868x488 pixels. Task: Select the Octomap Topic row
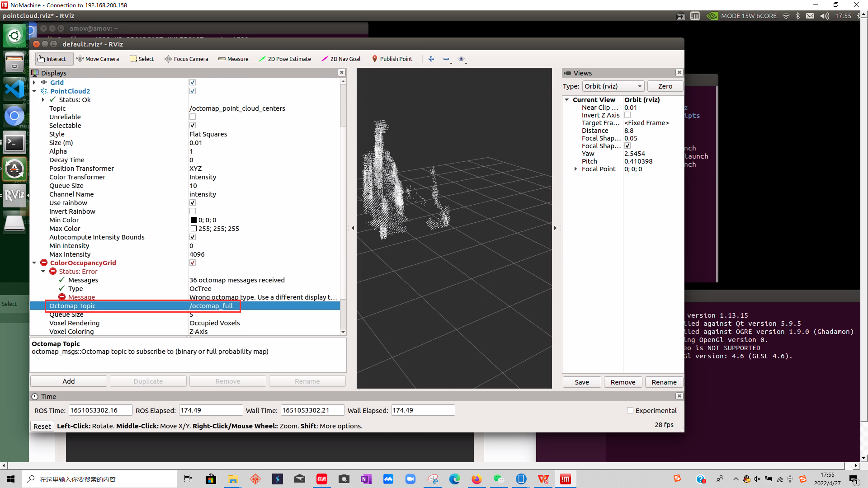coord(72,306)
